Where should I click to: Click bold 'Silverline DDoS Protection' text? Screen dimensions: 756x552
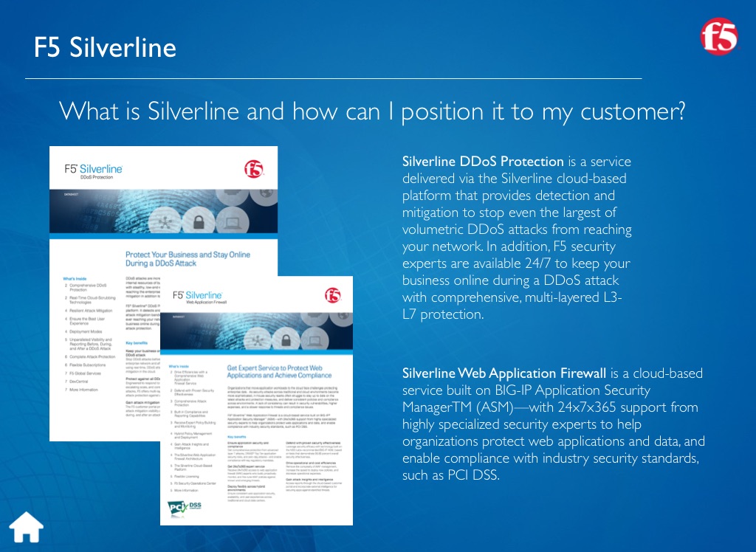[x=483, y=161]
